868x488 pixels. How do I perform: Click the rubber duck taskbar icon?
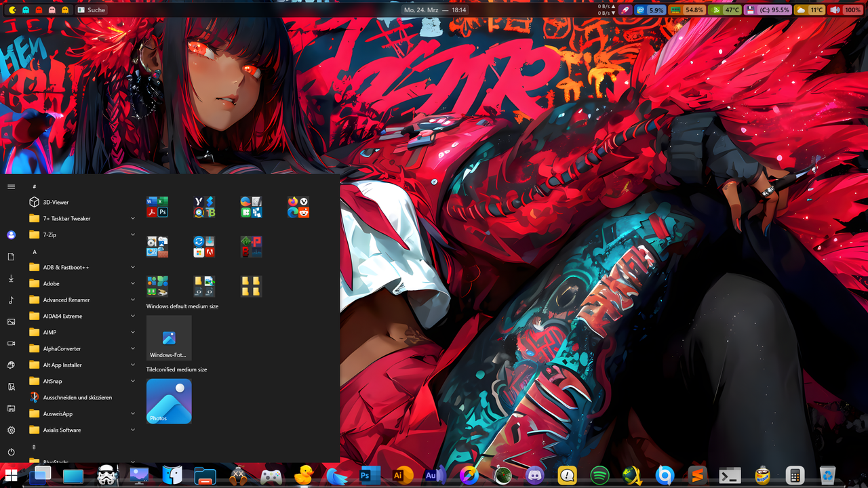(304, 475)
